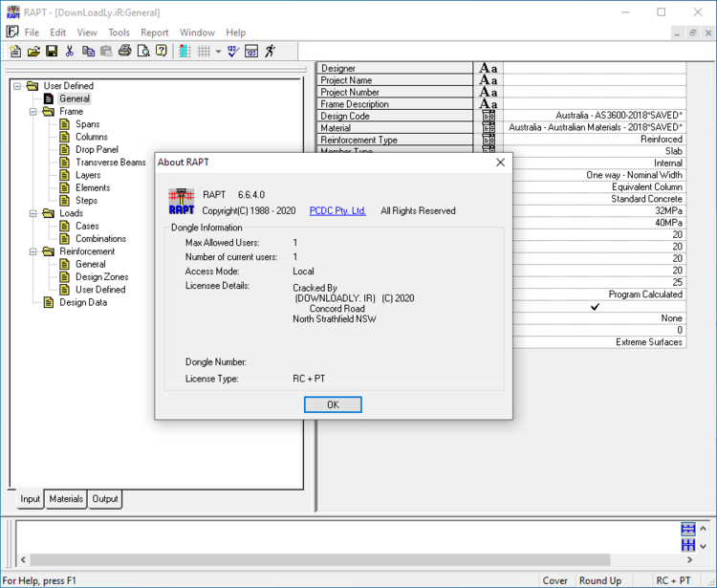Open the Report menu
The image size is (717, 588).
(155, 33)
